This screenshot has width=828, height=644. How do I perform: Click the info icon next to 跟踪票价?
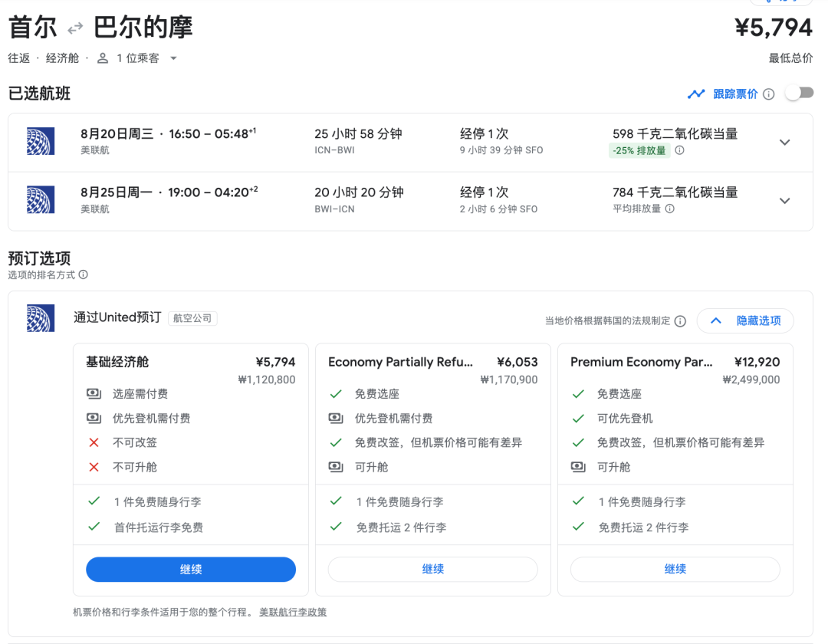tap(768, 94)
